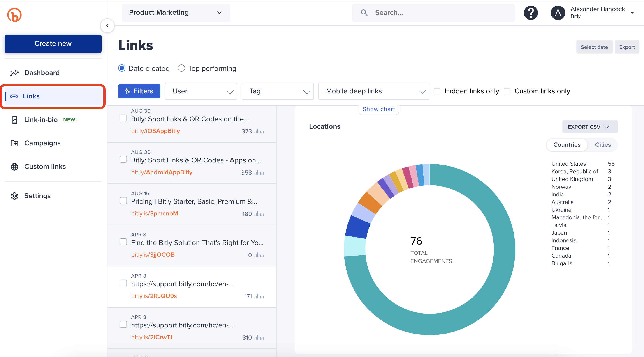The width and height of the screenshot is (644, 357).
Task: Collapse the sidebar with the arrow button
Action: 107,26
